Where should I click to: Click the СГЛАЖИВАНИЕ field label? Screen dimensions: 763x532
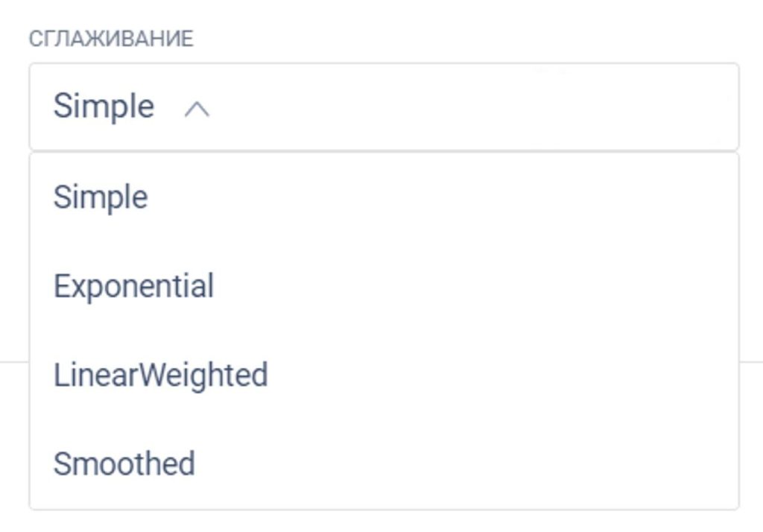tap(111, 39)
